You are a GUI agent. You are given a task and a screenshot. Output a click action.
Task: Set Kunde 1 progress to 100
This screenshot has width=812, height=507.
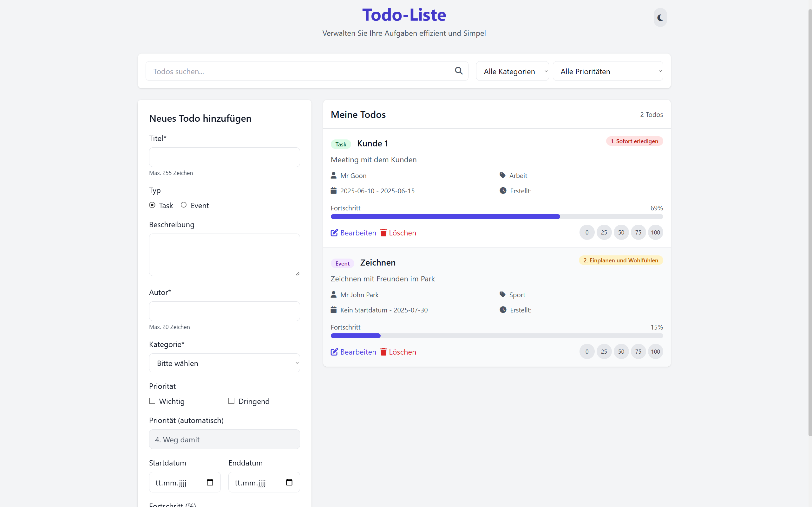655,232
